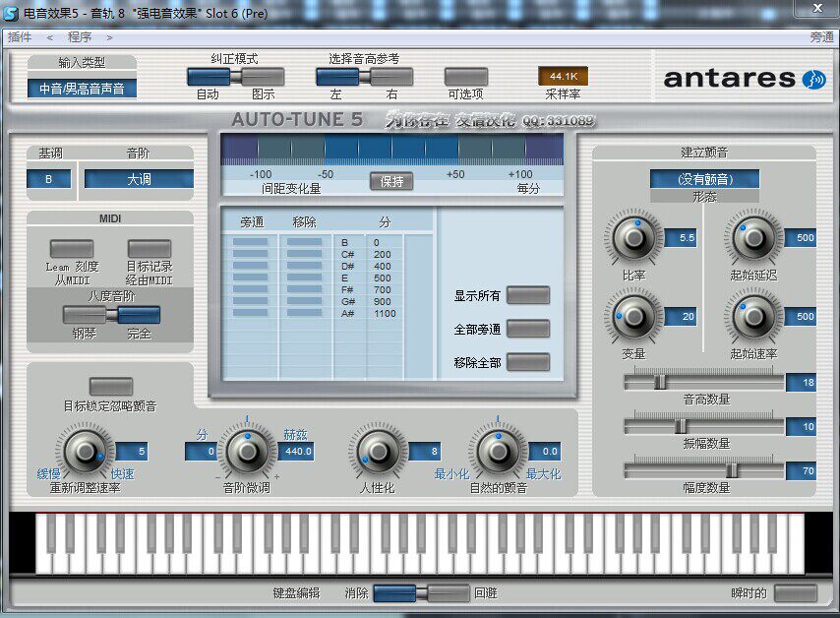
Task: Click the 音阶微调 scale detune knob
Action: pos(247,452)
